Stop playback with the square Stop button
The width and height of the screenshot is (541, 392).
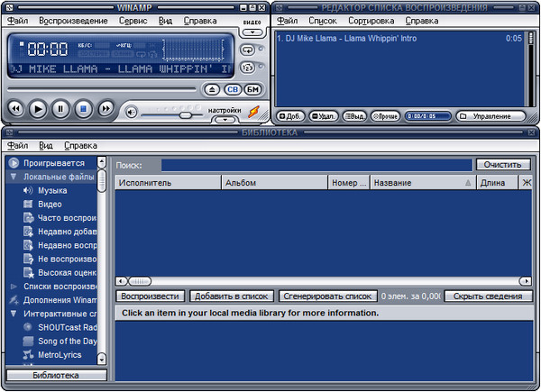83,109
